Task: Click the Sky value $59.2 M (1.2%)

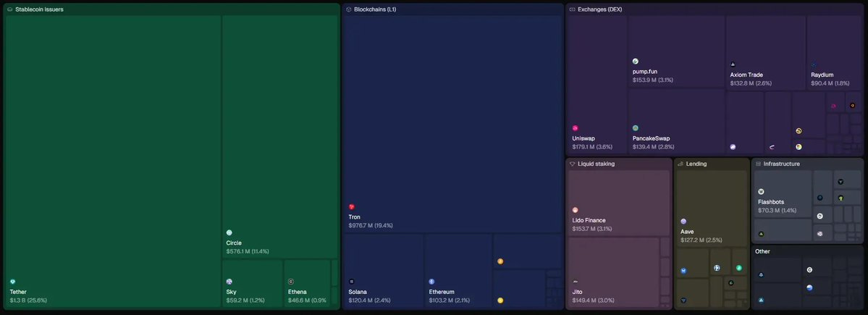Action: tap(245, 301)
